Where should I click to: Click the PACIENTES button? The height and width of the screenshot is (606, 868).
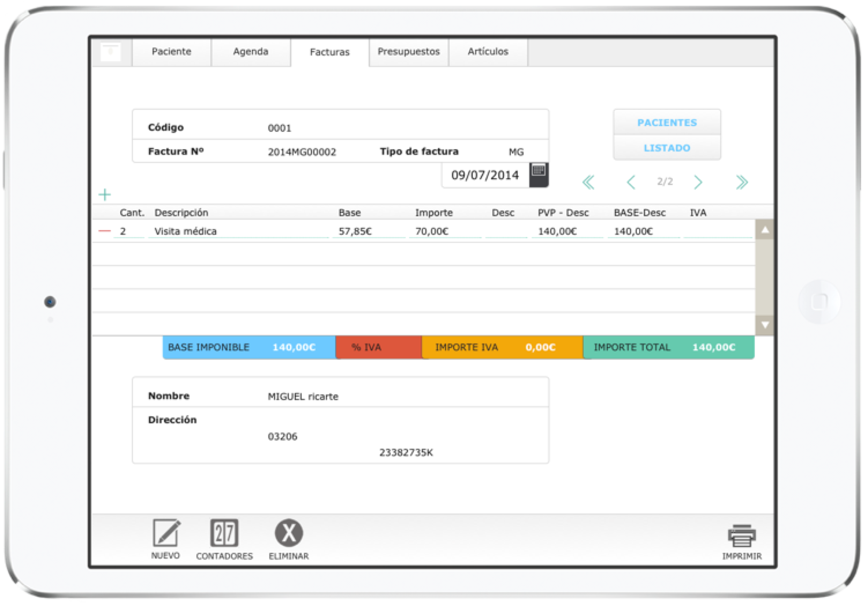coord(667,123)
